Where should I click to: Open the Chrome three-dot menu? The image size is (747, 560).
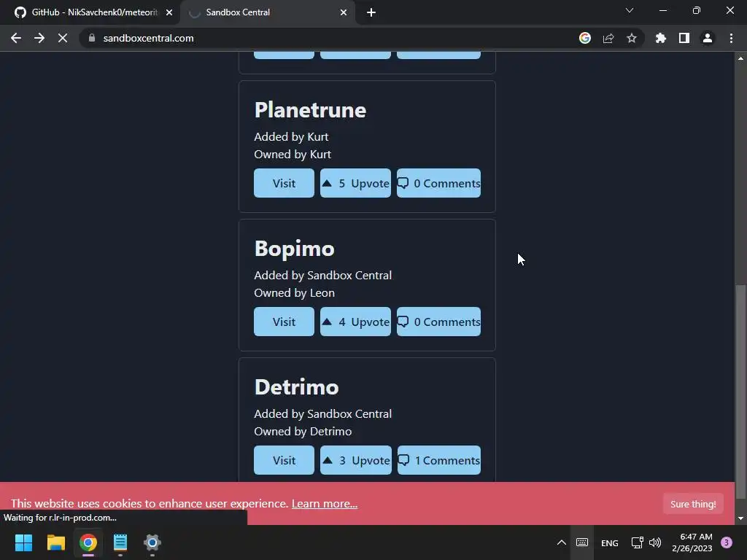[731, 38]
